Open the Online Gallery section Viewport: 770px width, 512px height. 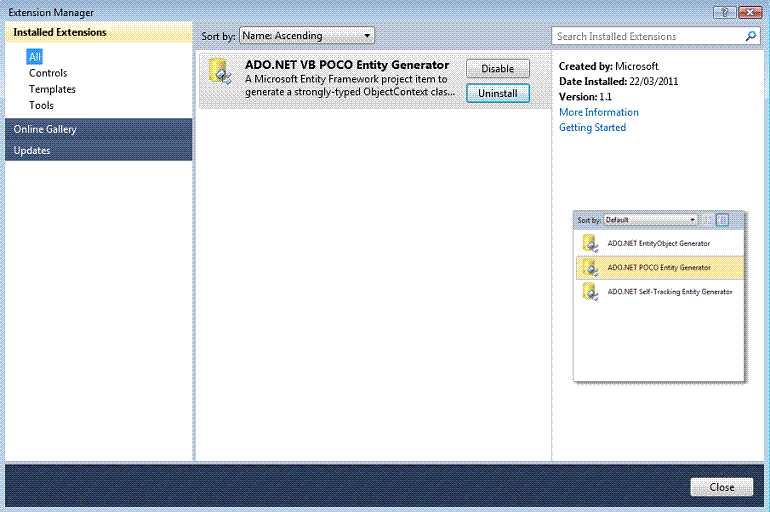pyautogui.click(x=99, y=129)
